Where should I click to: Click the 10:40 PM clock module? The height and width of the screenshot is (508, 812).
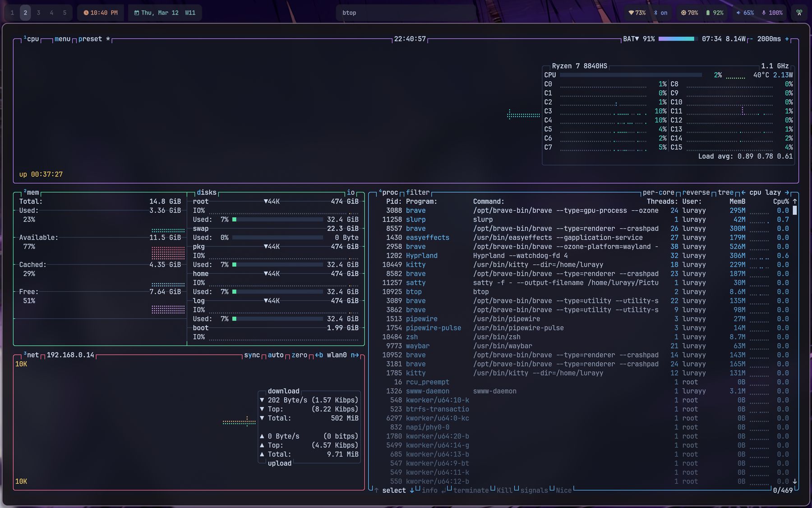[101, 13]
